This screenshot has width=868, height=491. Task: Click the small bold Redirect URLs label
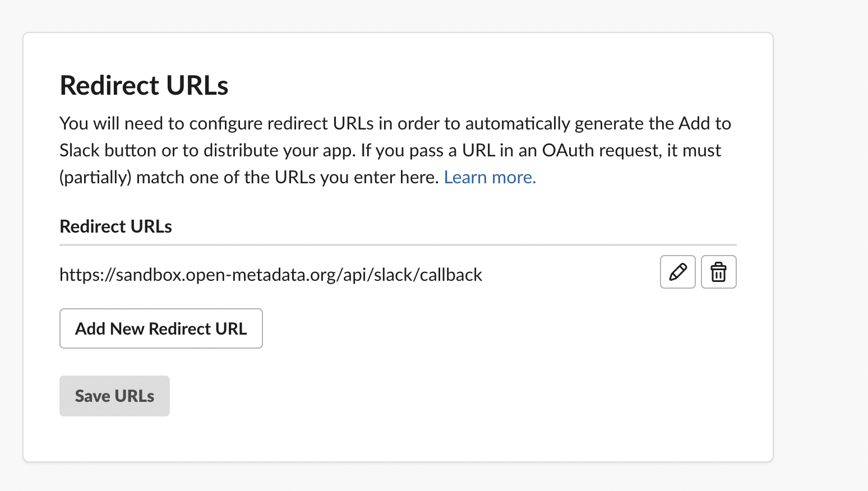click(x=116, y=226)
